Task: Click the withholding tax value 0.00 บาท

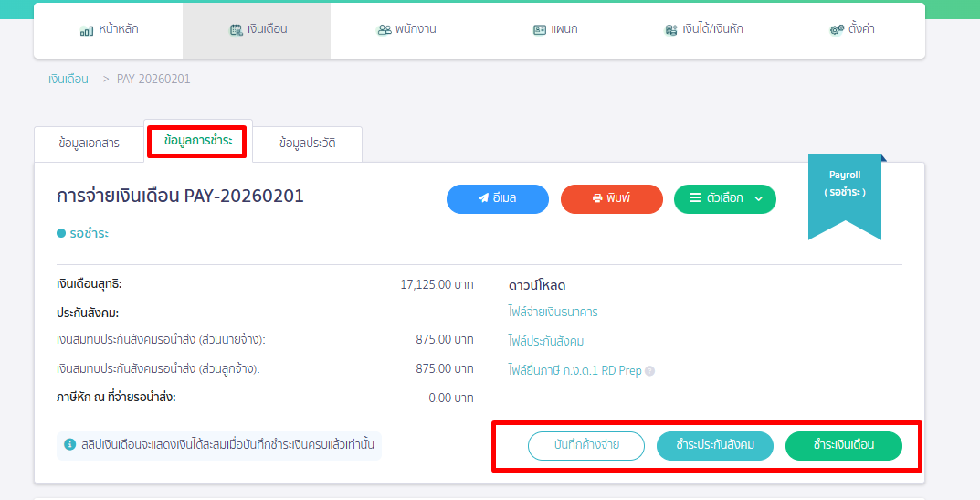Action: [450, 399]
